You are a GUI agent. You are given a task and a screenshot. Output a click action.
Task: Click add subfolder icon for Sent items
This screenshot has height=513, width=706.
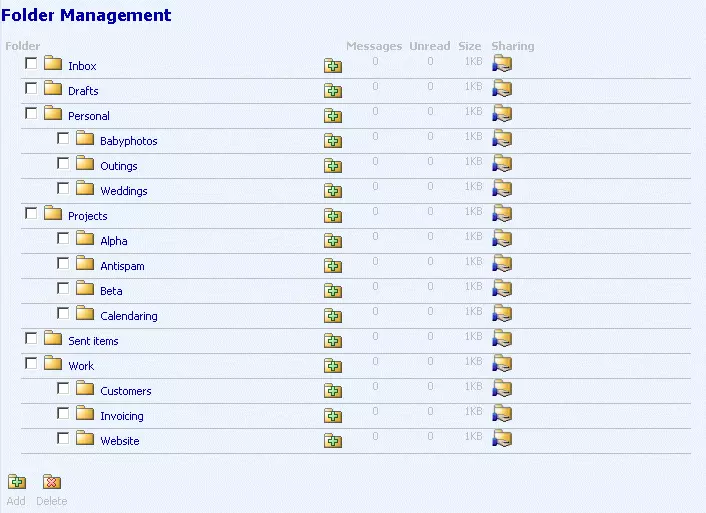(333, 341)
